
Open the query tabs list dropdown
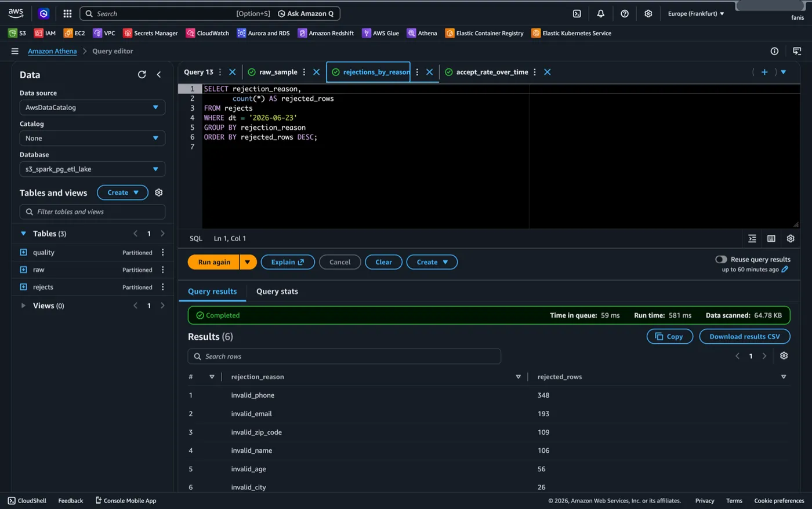coord(784,72)
